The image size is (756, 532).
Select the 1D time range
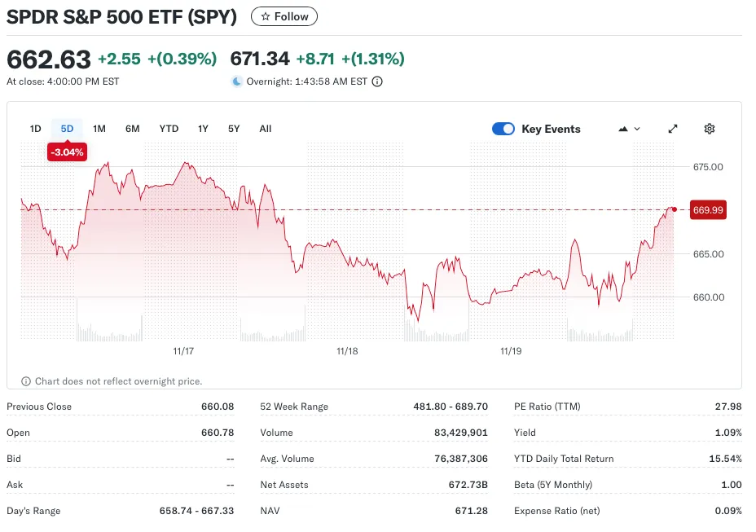click(x=35, y=129)
